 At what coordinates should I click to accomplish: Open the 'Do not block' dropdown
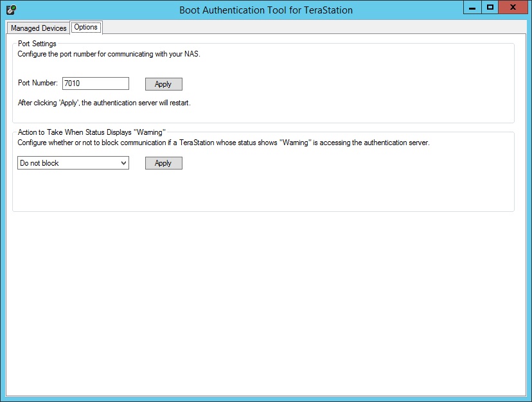coord(73,163)
